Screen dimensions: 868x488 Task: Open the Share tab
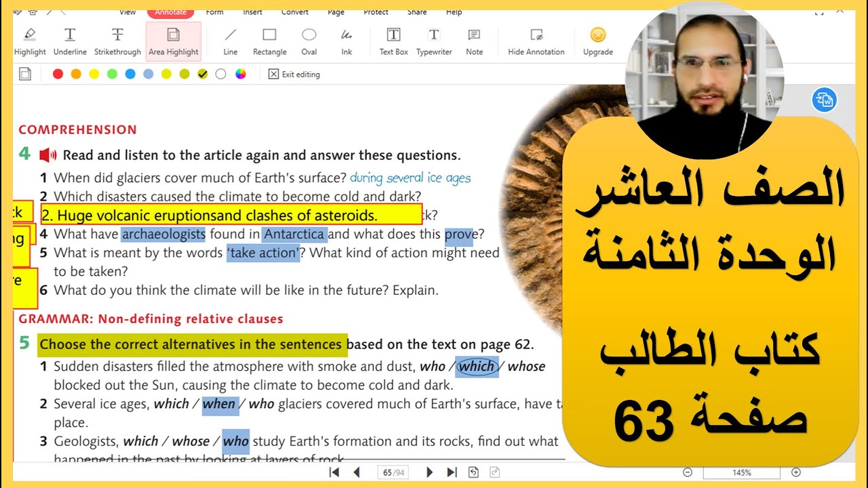[417, 12]
